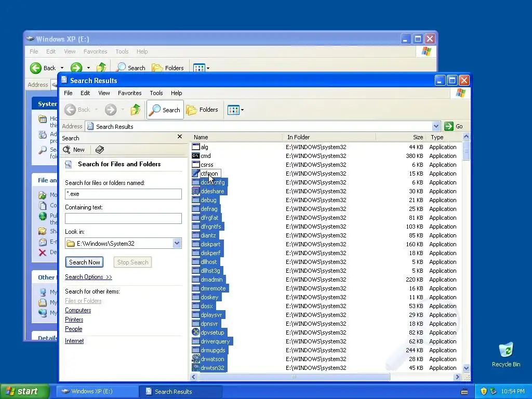
Task: Select the debug file name
Action: tap(208, 200)
